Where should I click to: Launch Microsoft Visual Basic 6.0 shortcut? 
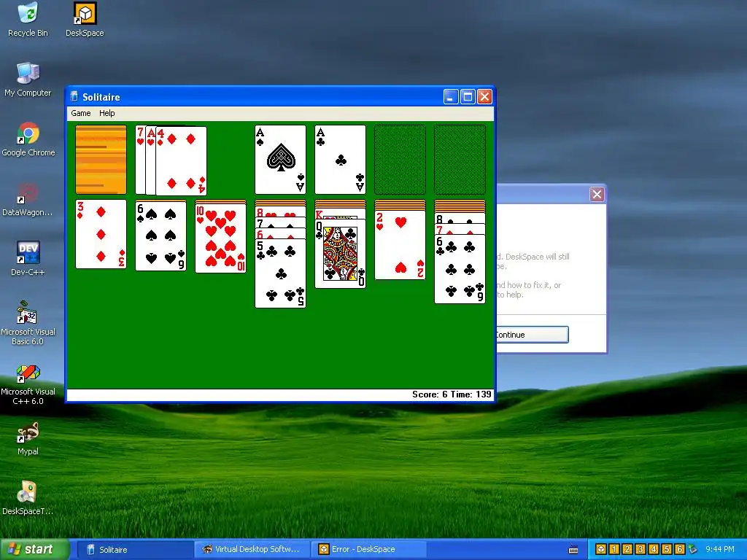(28, 323)
